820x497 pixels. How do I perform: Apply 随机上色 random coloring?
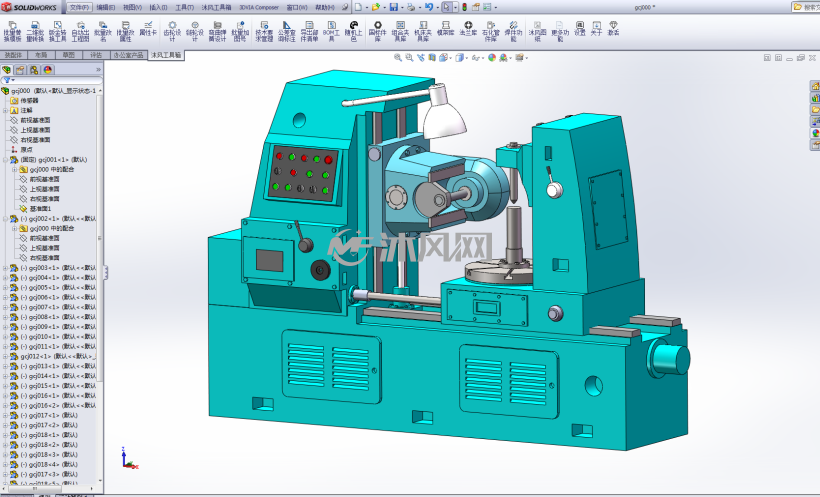tap(354, 31)
